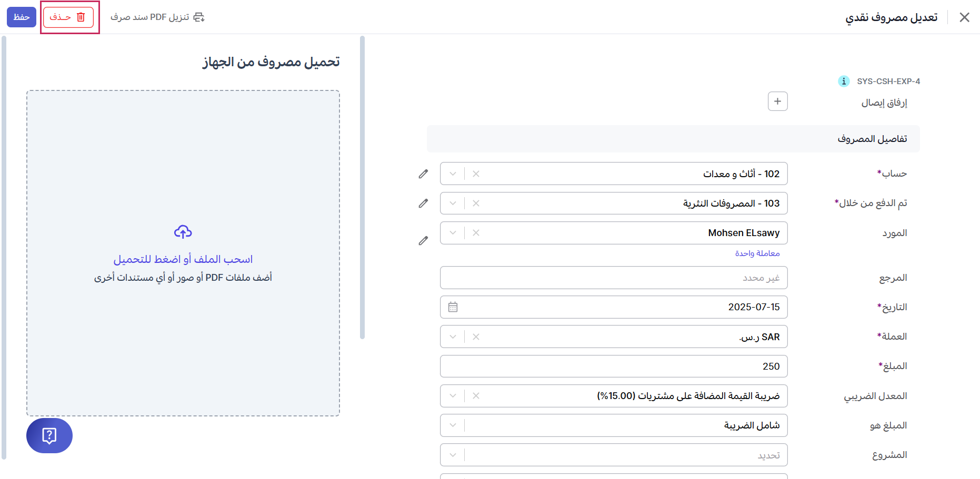Open the tax-inclusive amount type dropdown

click(x=453, y=425)
